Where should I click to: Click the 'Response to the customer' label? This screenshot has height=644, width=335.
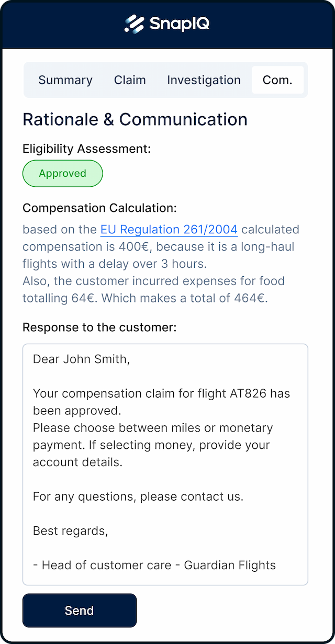tap(99, 327)
